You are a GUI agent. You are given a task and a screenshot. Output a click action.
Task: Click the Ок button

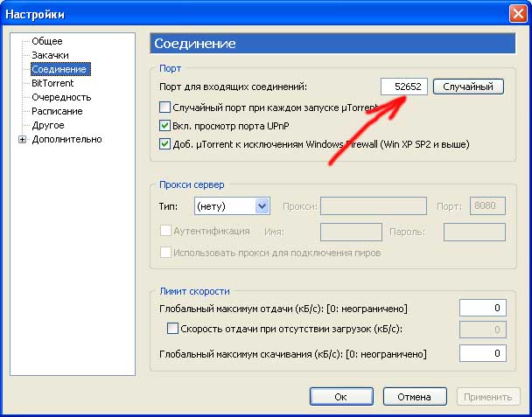tap(340, 396)
